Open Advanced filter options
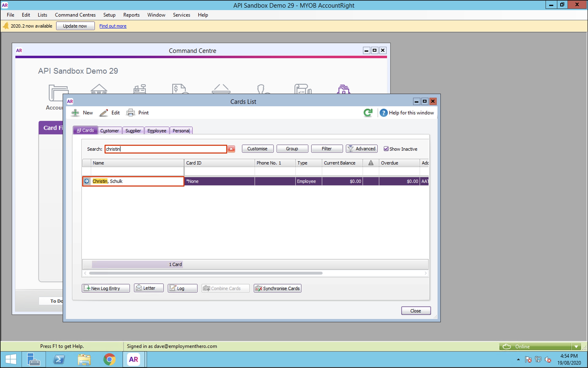 tap(362, 149)
